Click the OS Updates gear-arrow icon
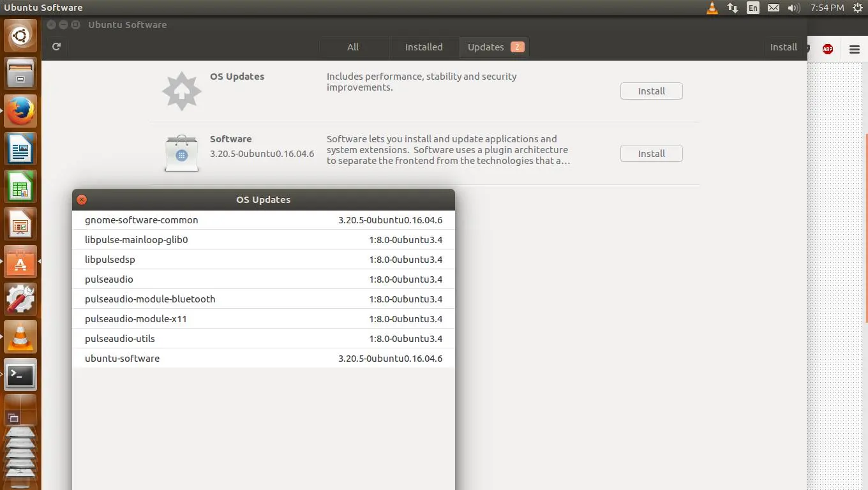The image size is (868, 490). click(182, 91)
